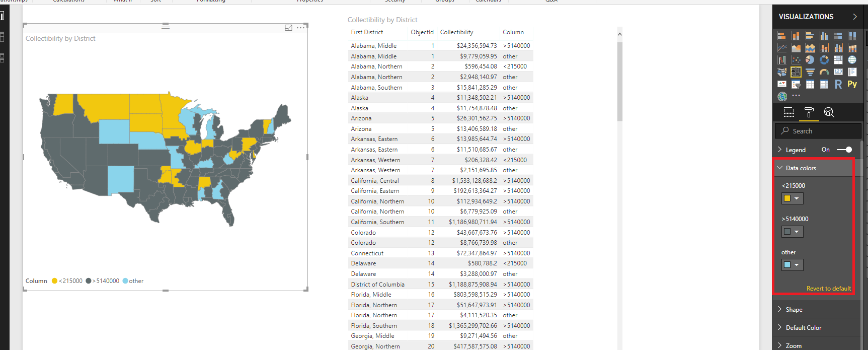Choose the ArcGIS Maps visualization

click(x=781, y=96)
